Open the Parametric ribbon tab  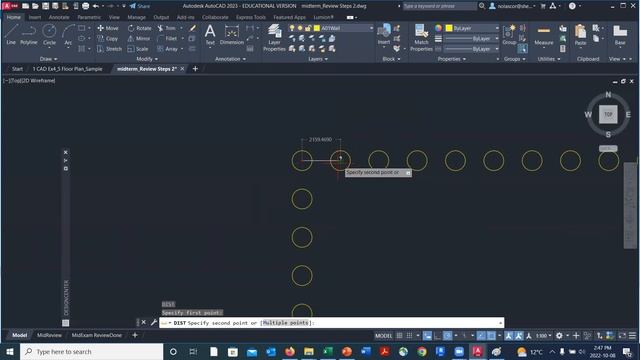89,18
